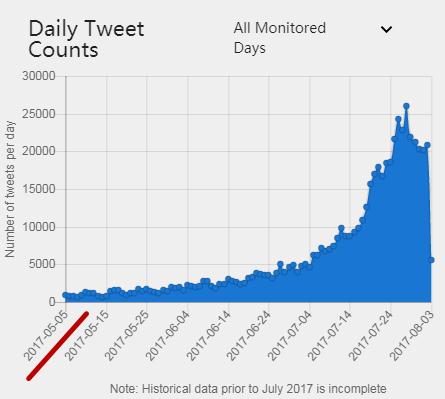Open the All Monitored Days dropdown
This screenshot has width=445, height=399.
[x=313, y=38]
